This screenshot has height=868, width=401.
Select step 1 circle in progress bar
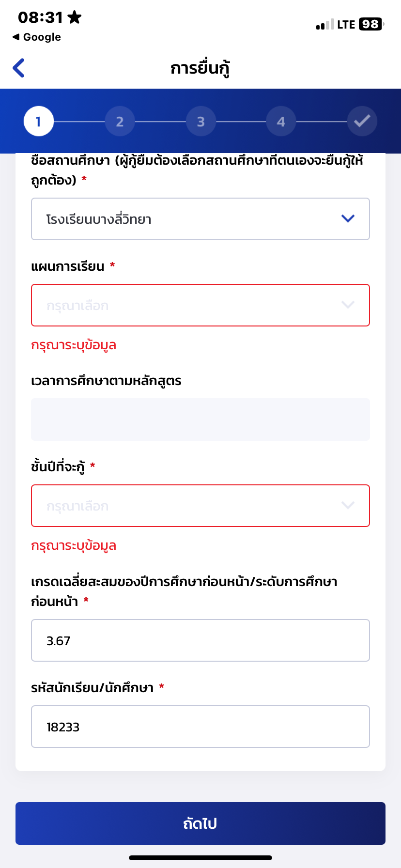coord(39,121)
